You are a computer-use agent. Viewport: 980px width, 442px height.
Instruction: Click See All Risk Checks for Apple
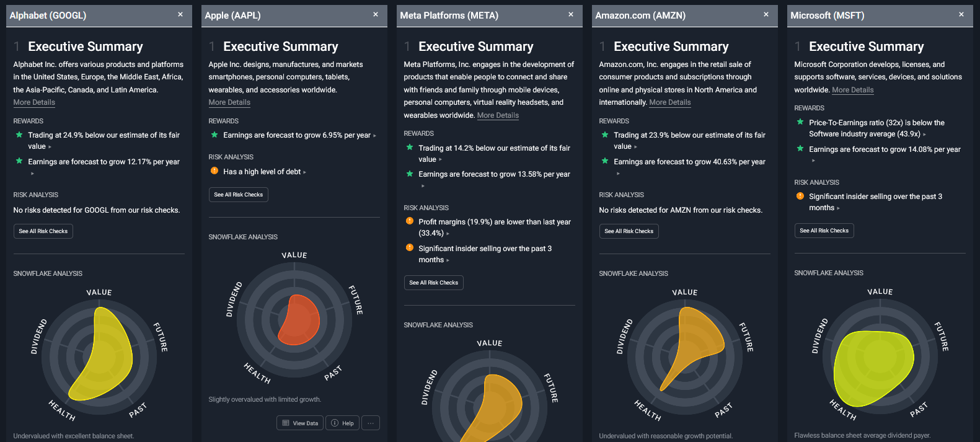[x=239, y=195]
